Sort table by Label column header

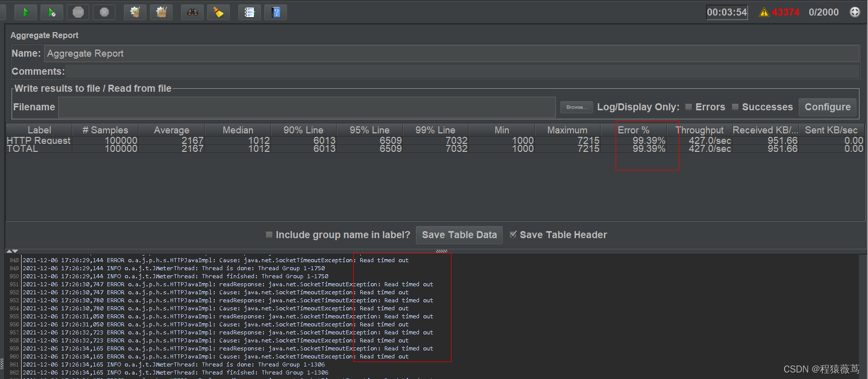click(x=39, y=130)
